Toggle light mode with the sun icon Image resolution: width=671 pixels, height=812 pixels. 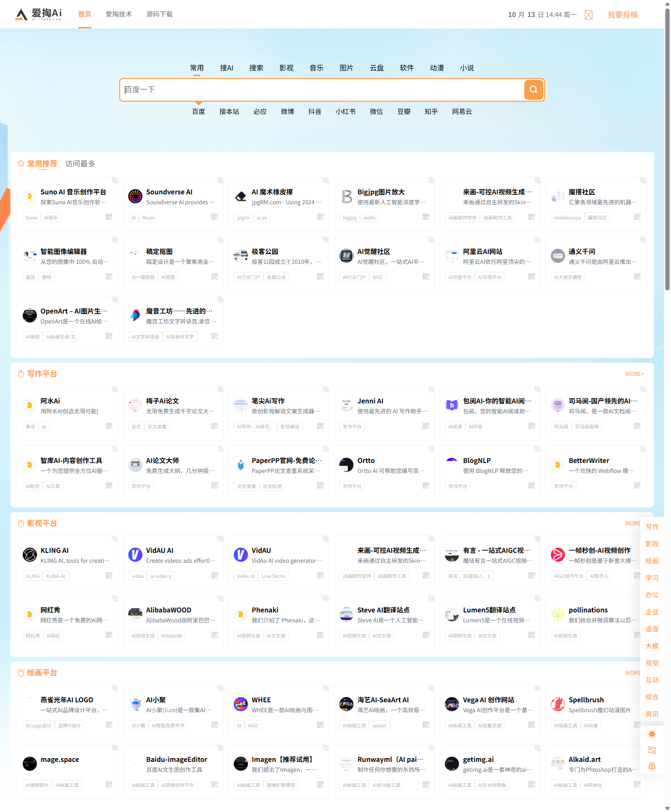[x=652, y=734]
